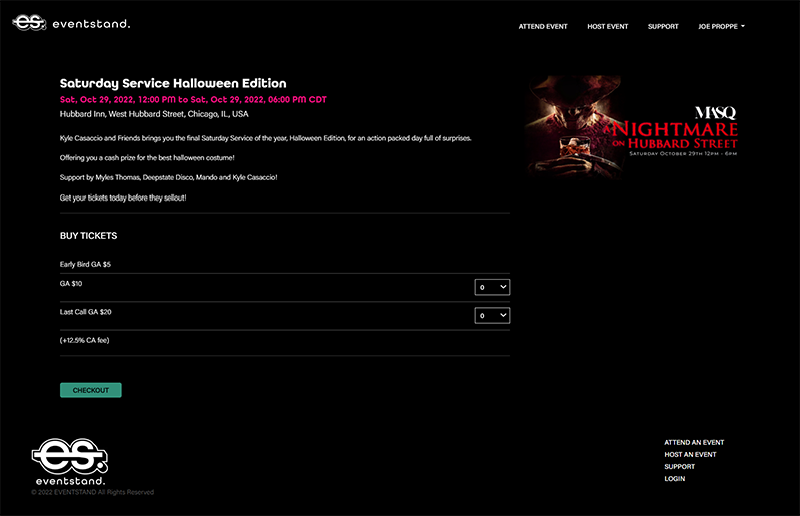The image size is (800, 516).
Task: Click the Buy Tickets heading
Action: tap(88, 236)
